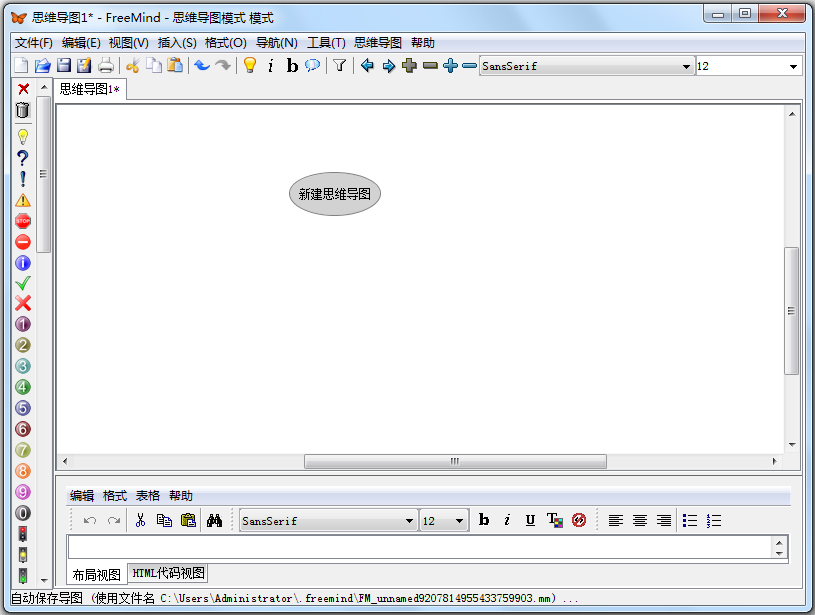Screen dimensions: 815x615
Task: Open the 工具(T) menu
Action: (x=326, y=43)
